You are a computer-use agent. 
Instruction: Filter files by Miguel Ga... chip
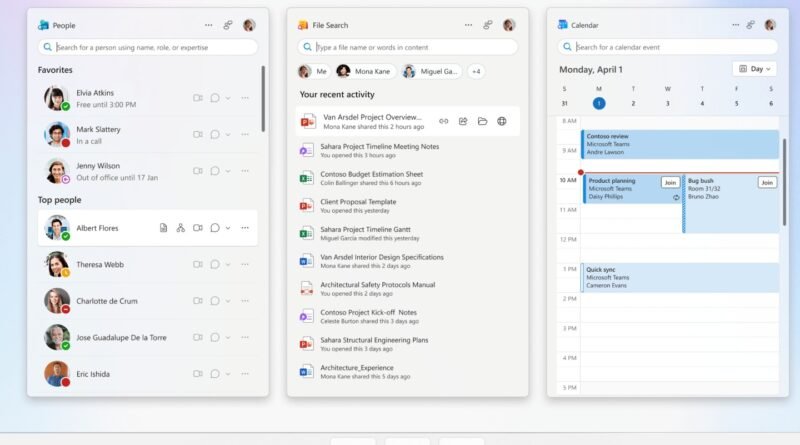431,71
